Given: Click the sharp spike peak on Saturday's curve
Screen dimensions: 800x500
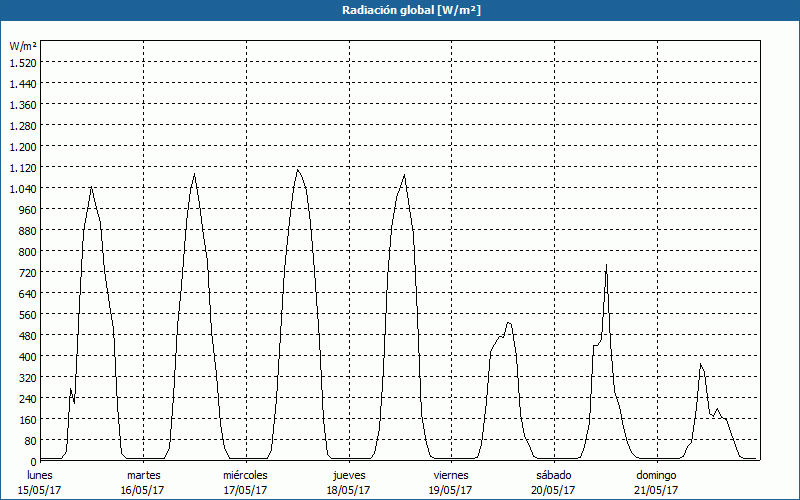Looking at the screenshot, I should 606,266.
